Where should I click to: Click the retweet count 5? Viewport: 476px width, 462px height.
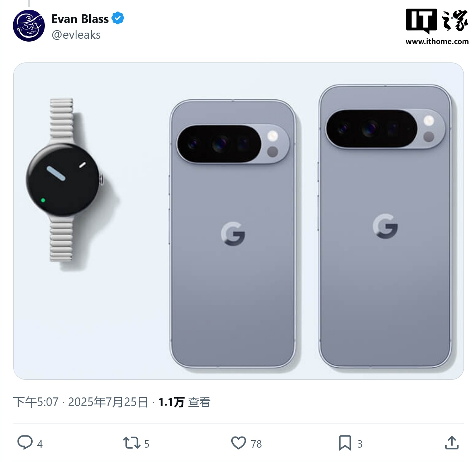tap(147, 444)
